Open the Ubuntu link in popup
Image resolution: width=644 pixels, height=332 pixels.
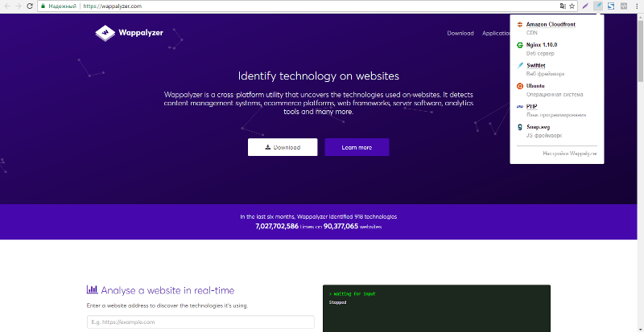(x=535, y=86)
